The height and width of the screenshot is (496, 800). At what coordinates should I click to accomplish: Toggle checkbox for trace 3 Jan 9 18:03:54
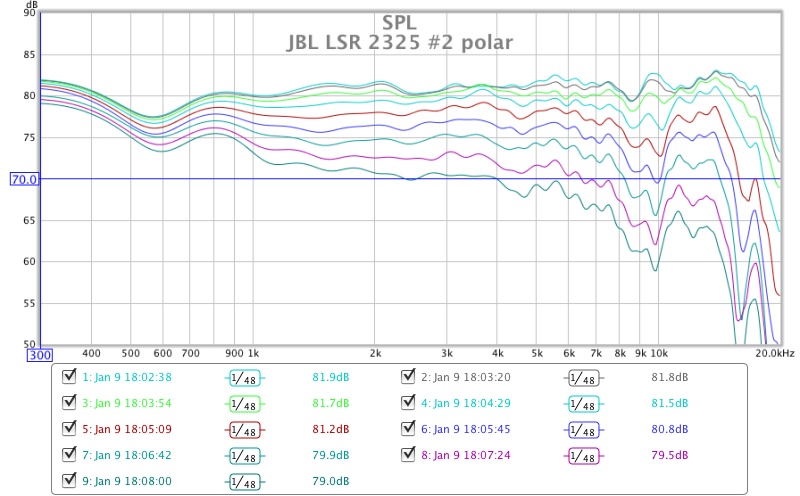(69, 403)
